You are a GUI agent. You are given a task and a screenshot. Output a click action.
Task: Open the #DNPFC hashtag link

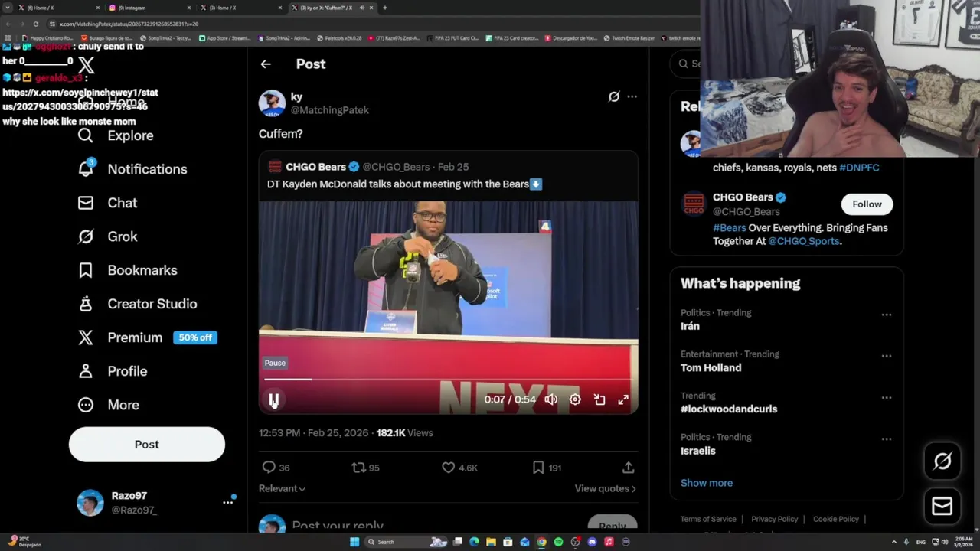point(859,168)
